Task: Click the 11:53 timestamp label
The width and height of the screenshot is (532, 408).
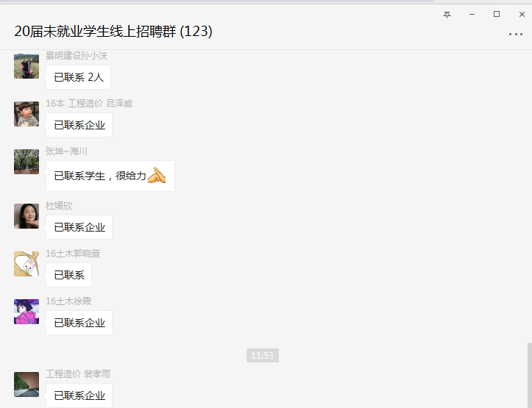Action: coord(263,356)
